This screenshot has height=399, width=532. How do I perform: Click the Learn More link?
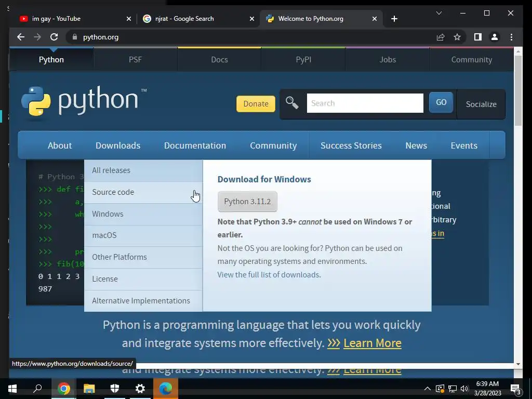[372, 343]
